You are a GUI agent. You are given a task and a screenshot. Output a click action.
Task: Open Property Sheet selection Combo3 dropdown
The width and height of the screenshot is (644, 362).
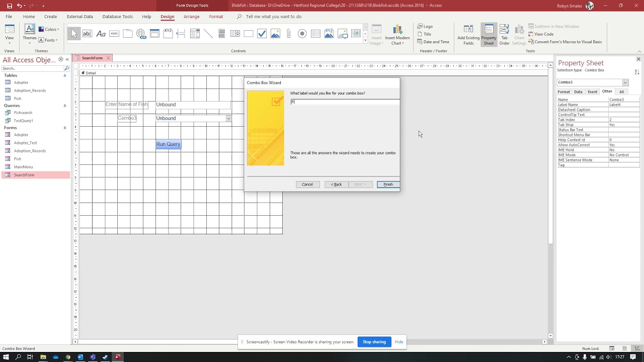pyautogui.click(x=625, y=82)
